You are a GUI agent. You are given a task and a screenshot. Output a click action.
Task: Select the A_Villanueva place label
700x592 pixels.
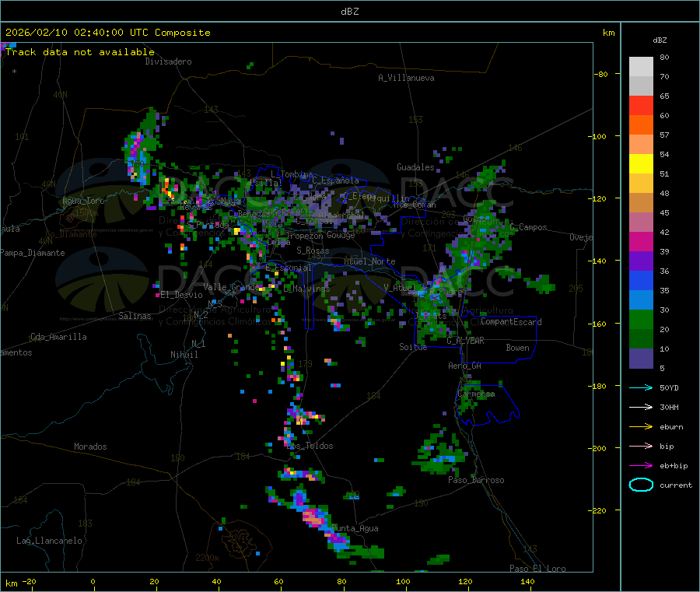406,78
